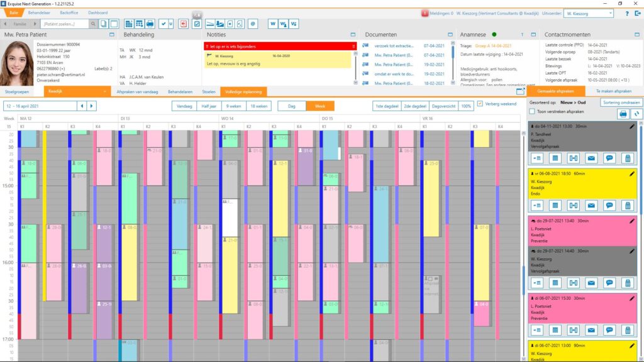This screenshot has width=644, height=362.
Task: Select the Week view toggle
Action: pyautogui.click(x=320, y=106)
